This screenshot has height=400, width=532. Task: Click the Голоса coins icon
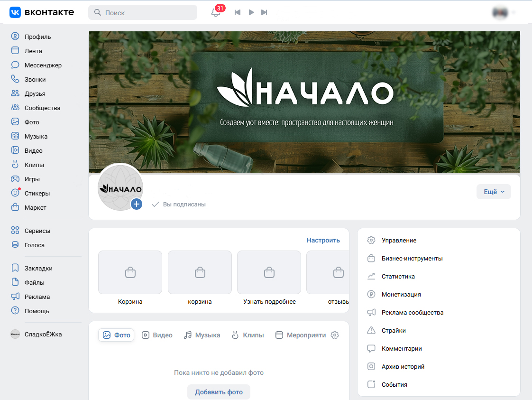[15, 244]
